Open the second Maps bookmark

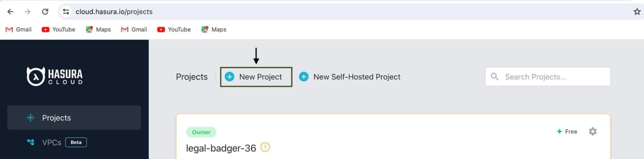[x=214, y=30]
